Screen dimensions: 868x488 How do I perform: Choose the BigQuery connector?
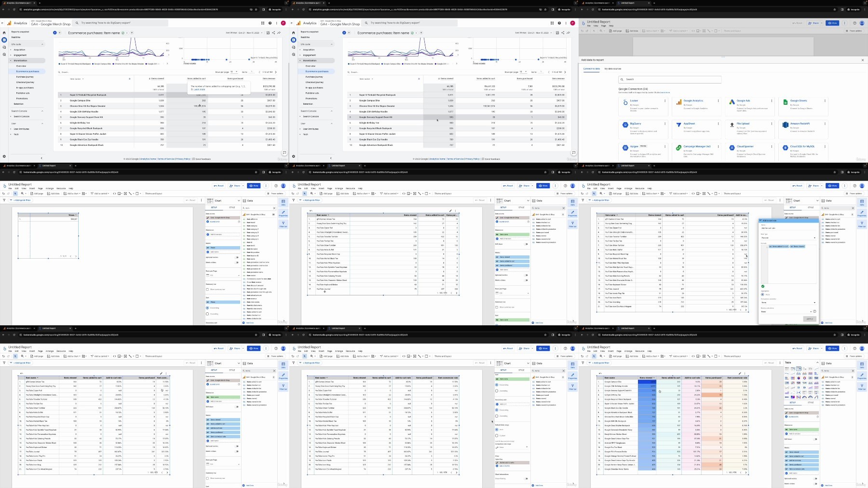(643, 129)
